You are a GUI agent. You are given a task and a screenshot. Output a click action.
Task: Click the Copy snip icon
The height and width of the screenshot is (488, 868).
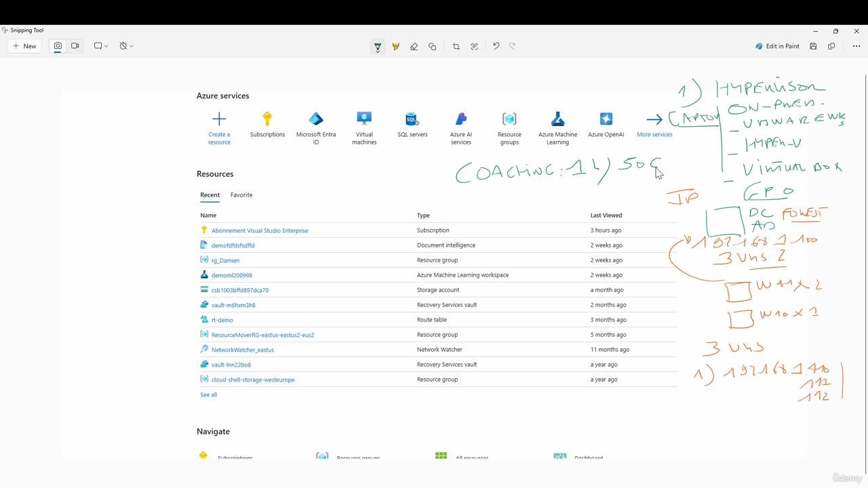click(x=831, y=46)
